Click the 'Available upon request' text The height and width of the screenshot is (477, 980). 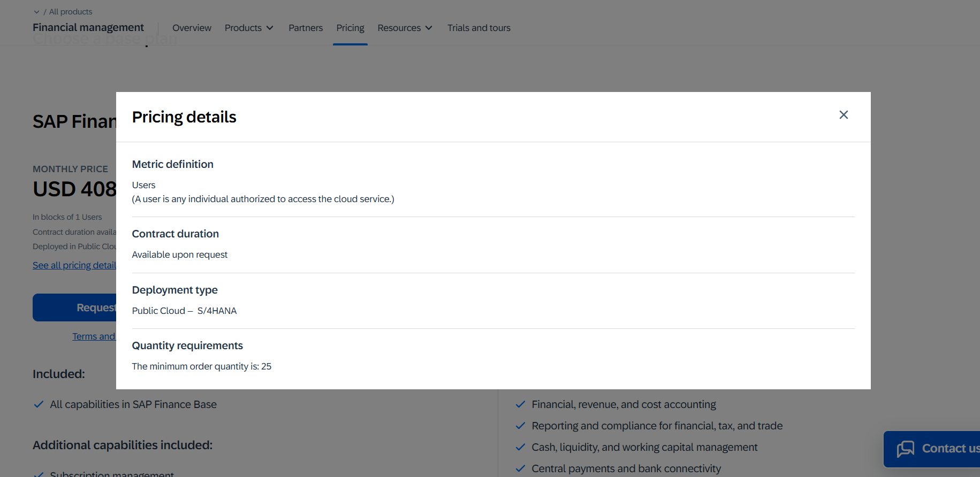point(180,255)
